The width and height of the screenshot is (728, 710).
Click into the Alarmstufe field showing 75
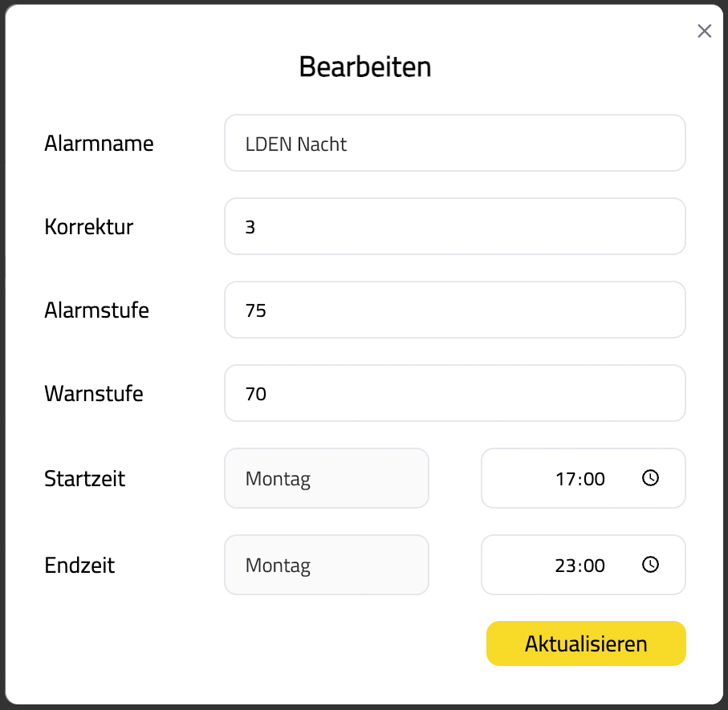[x=454, y=310]
